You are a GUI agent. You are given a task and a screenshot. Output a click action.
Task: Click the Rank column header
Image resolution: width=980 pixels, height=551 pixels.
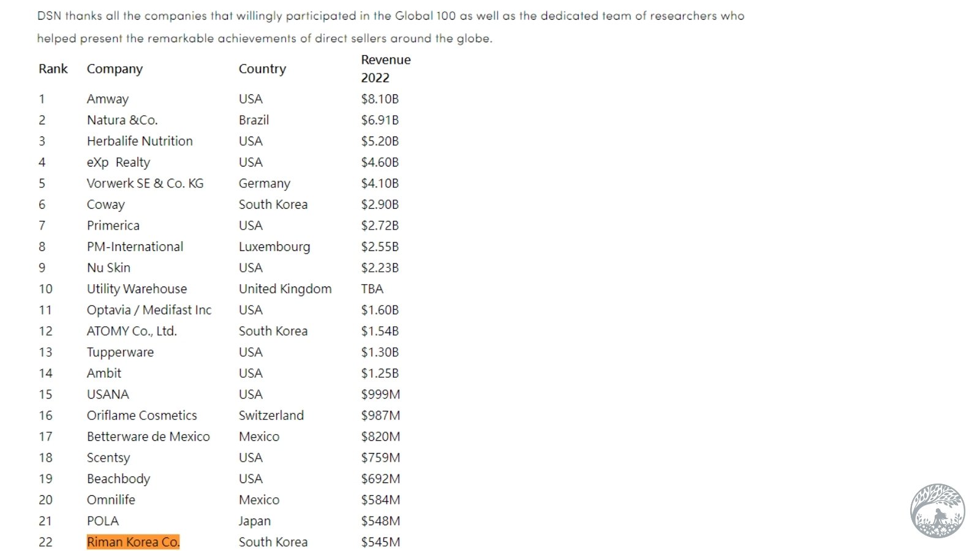tap(53, 69)
